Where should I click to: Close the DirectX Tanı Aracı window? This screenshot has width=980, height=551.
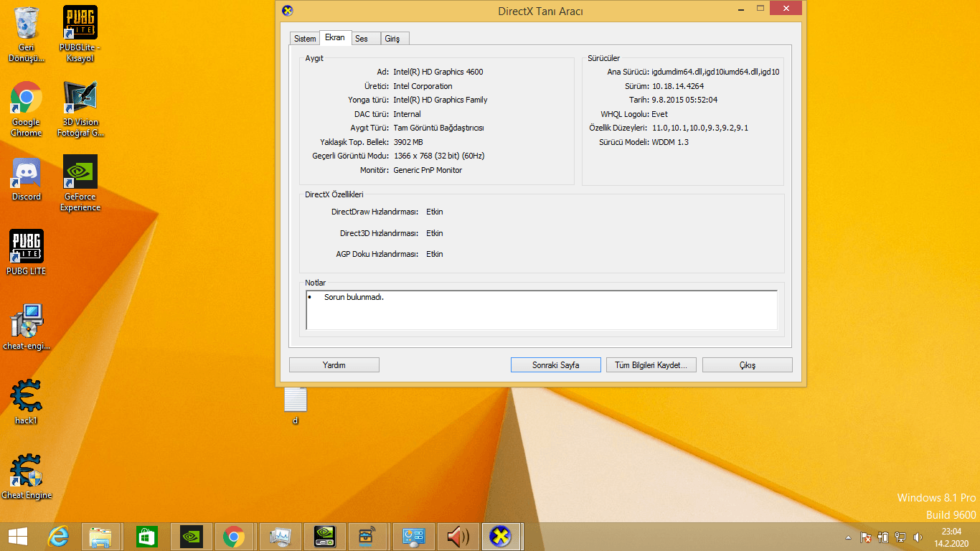pyautogui.click(x=787, y=9)
